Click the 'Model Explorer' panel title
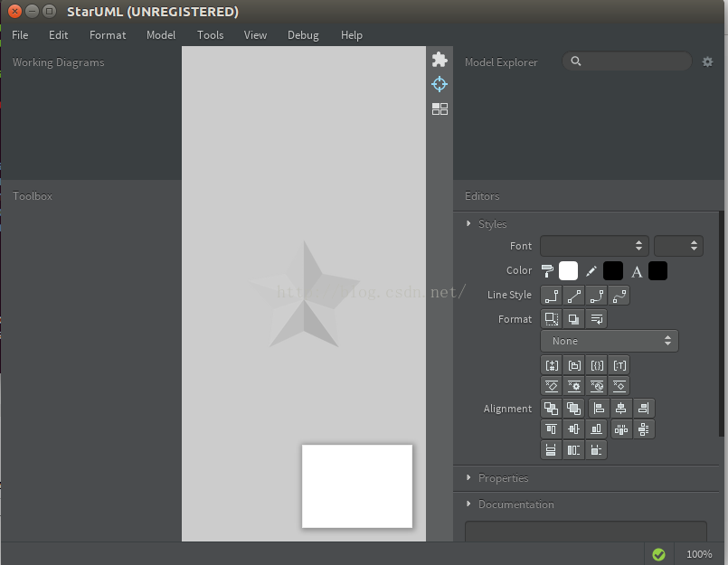The height and width of the screenshot is (565, 728). pyautogui.click(x=501, y=62)
